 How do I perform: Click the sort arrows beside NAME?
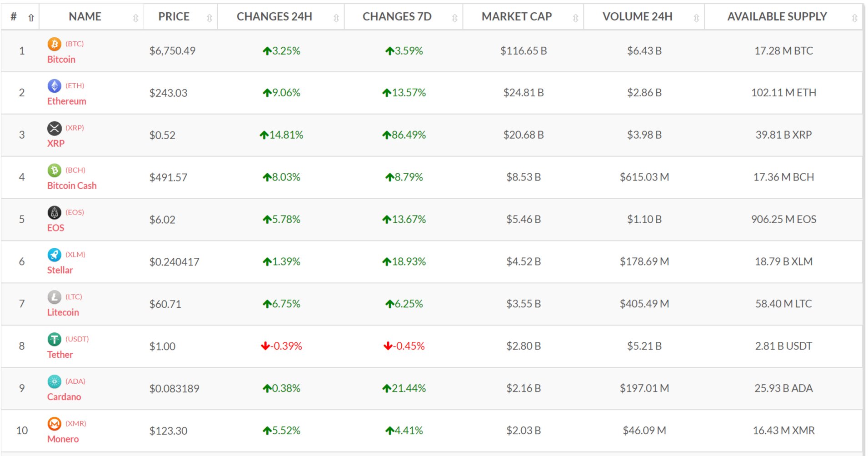pyautogui.click(x=135, y=18)
